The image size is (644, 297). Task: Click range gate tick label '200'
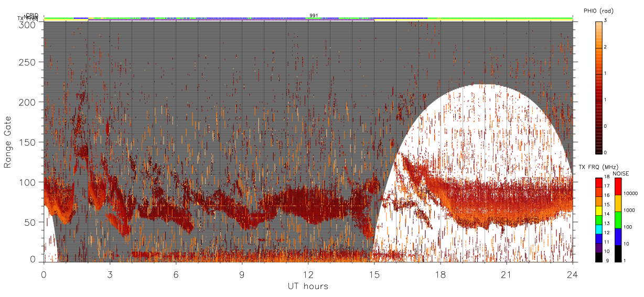pyautogui.click(x=27, y=102)
